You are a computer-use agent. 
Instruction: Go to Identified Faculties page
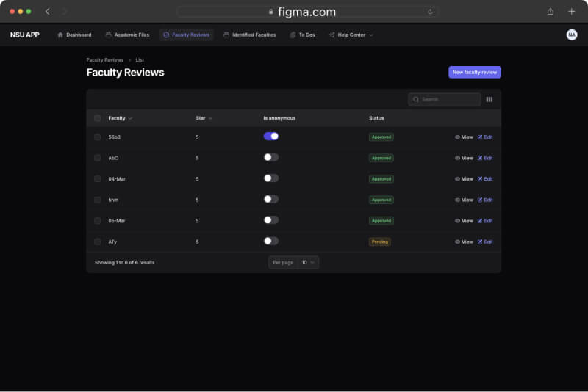250,35
